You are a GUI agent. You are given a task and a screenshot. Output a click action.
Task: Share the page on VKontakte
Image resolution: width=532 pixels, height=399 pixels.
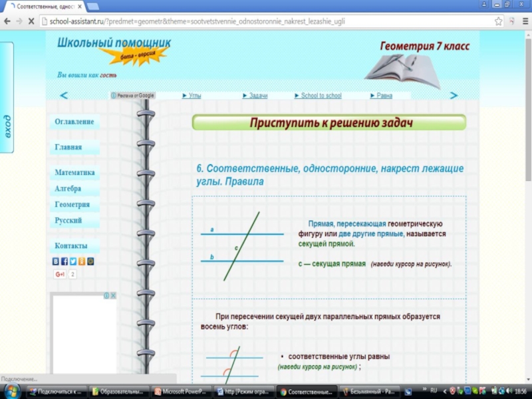coord(56,261)
